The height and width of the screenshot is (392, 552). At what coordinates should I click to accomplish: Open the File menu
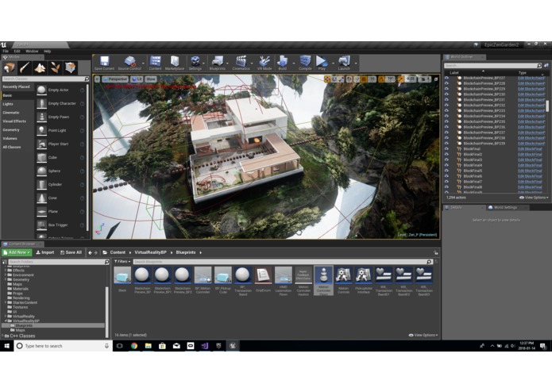tap(6, 52)
